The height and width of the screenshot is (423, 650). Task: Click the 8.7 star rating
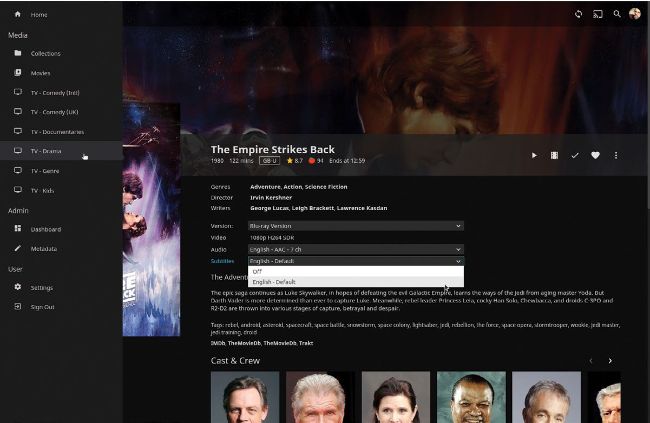point(295,160)
